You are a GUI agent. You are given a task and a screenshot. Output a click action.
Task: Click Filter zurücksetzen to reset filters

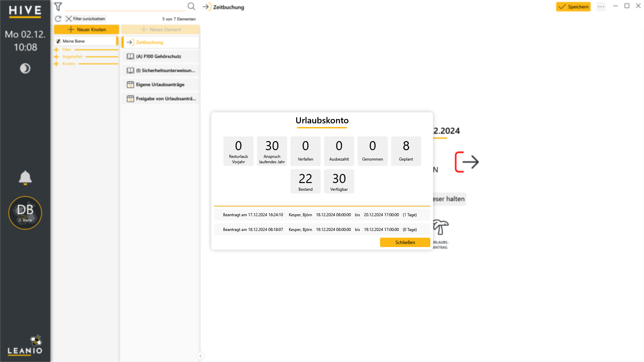tap(86, 19)
